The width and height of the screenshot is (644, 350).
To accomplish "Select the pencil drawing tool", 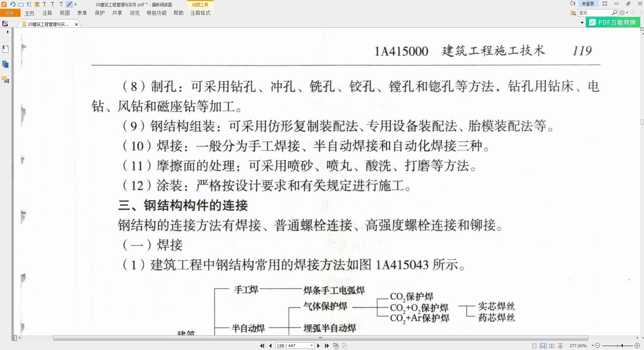I will pos(69,4).
